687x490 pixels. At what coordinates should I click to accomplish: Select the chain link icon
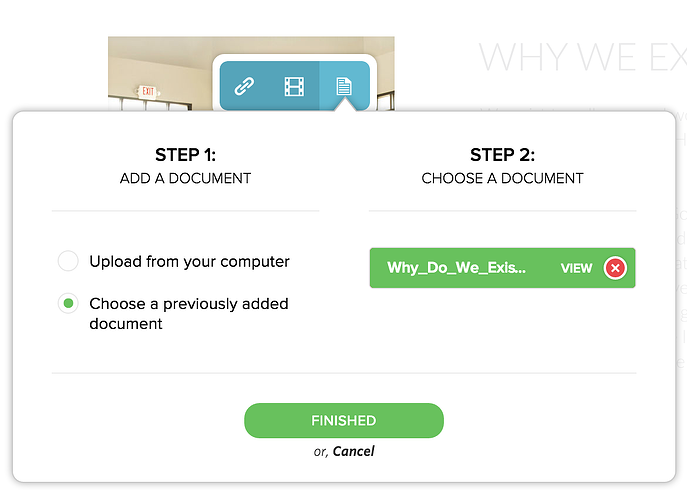point(244,86)
